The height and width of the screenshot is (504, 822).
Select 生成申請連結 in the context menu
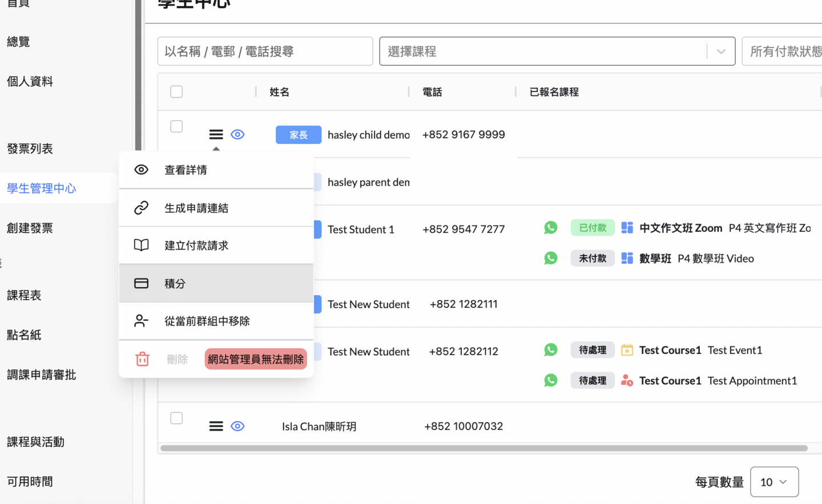pos(196,208)
